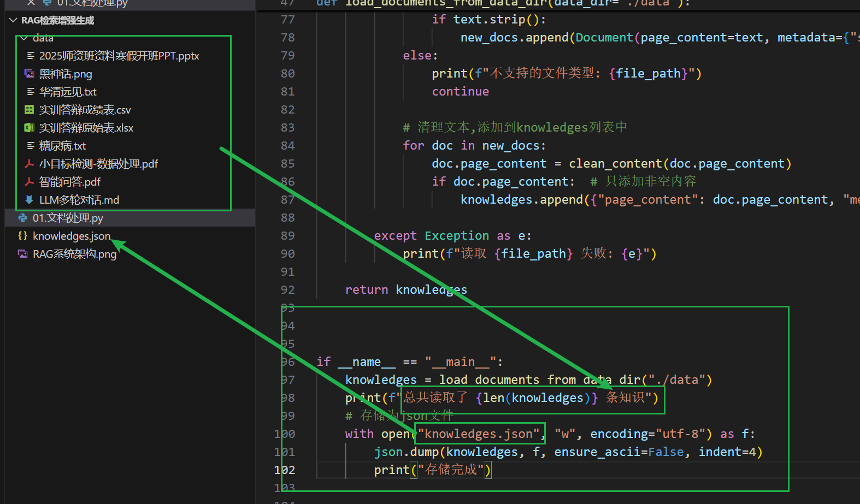Click line number 102 in the gutter

[x=285, y=470]
